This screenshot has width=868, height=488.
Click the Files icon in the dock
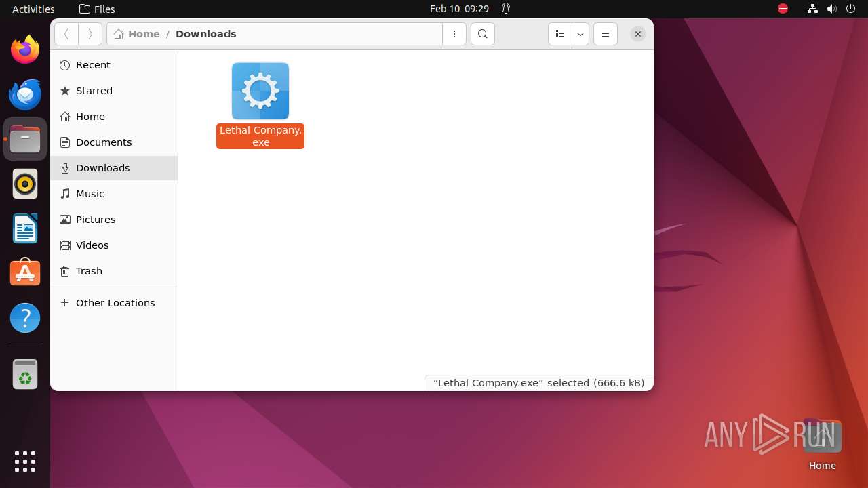click(x=25, y=139)
